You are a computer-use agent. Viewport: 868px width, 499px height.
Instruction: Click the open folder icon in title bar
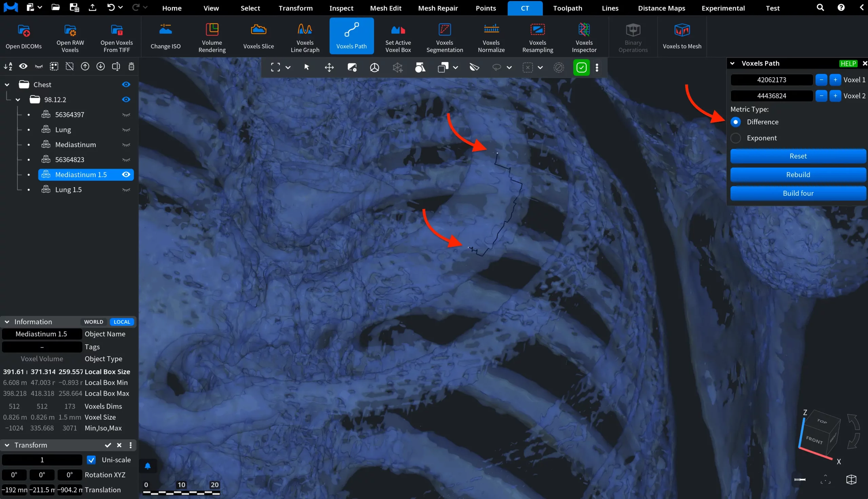(56, 7)
